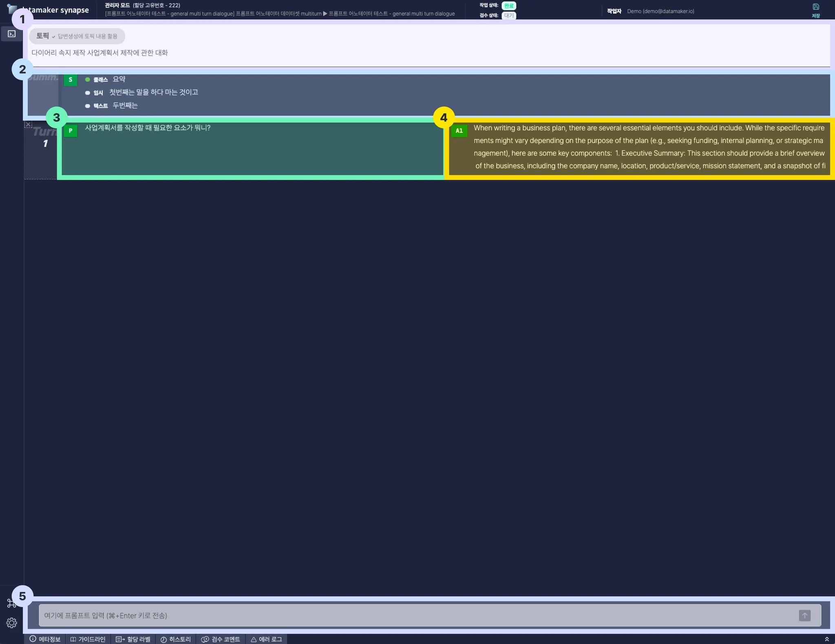
Task: Open the 히스토리 tab
Action: [x=175, y=639]
